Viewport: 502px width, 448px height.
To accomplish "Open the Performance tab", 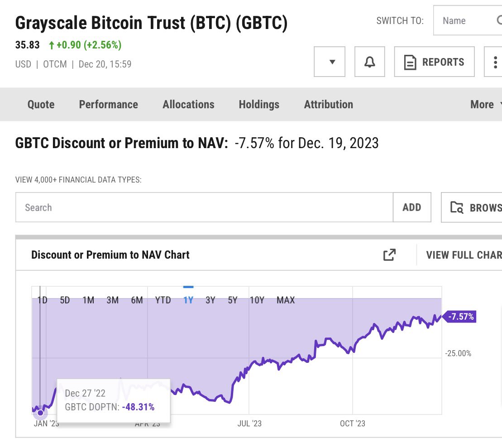I will [109, 105].
